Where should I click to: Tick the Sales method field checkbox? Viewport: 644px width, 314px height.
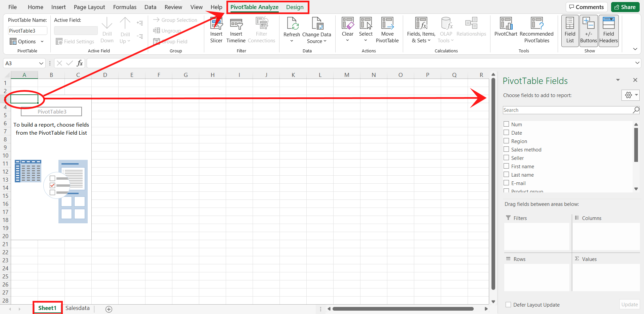point(506,149)
